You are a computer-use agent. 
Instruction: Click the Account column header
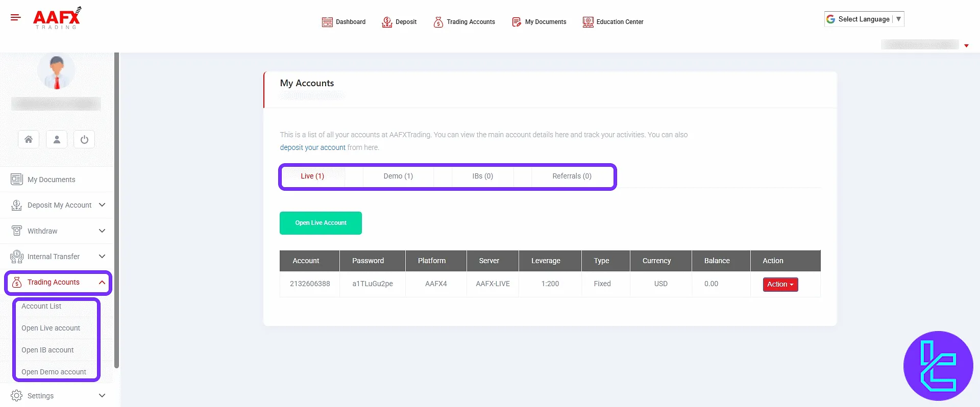click(309, 261)
